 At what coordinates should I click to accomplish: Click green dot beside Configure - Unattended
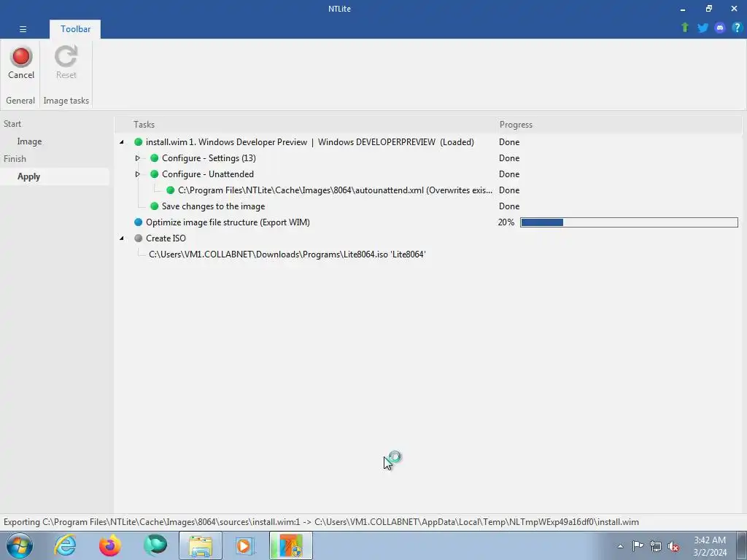coord(155,174)
